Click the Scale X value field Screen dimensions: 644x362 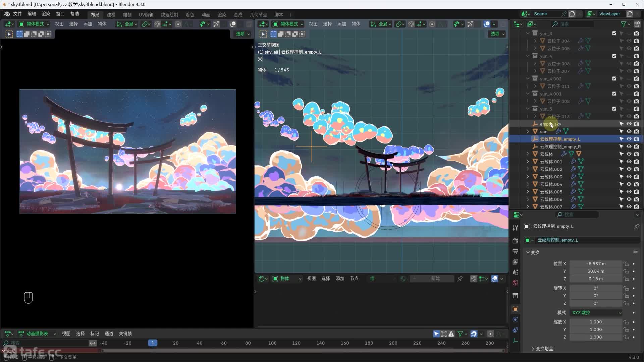pos(596,322)
